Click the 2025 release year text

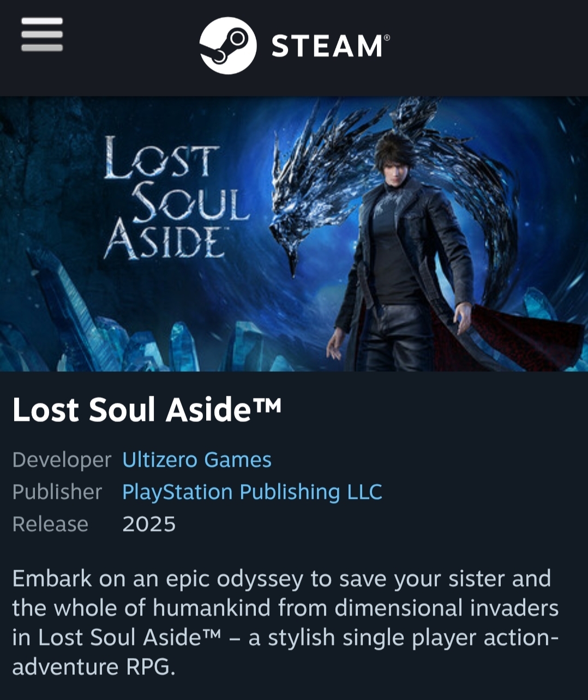(x=149, y=524)
